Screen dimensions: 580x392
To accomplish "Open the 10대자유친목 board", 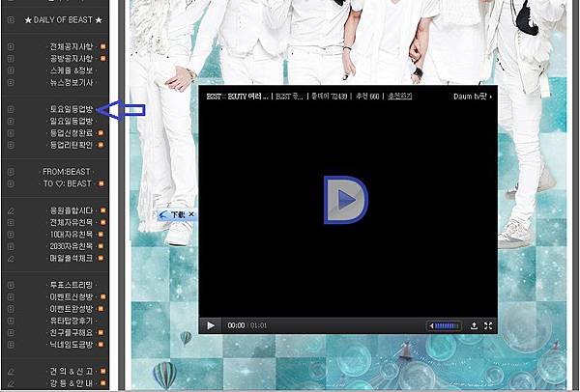I will [72, 235].
